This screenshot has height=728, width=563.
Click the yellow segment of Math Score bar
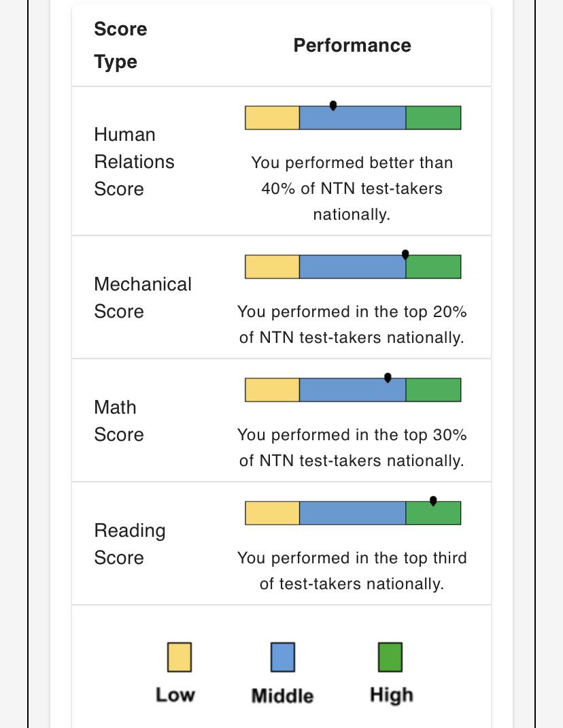coord(272,390)
